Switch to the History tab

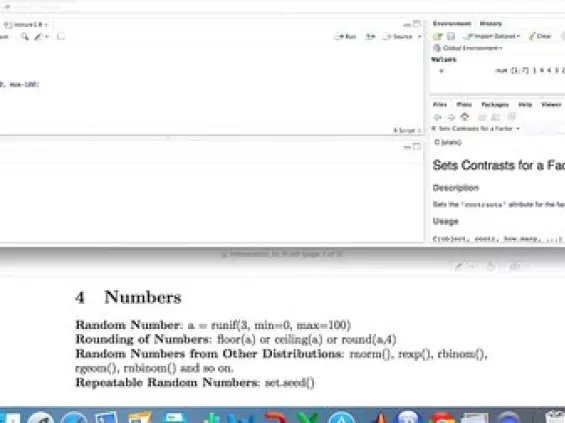tap(490, 23)
